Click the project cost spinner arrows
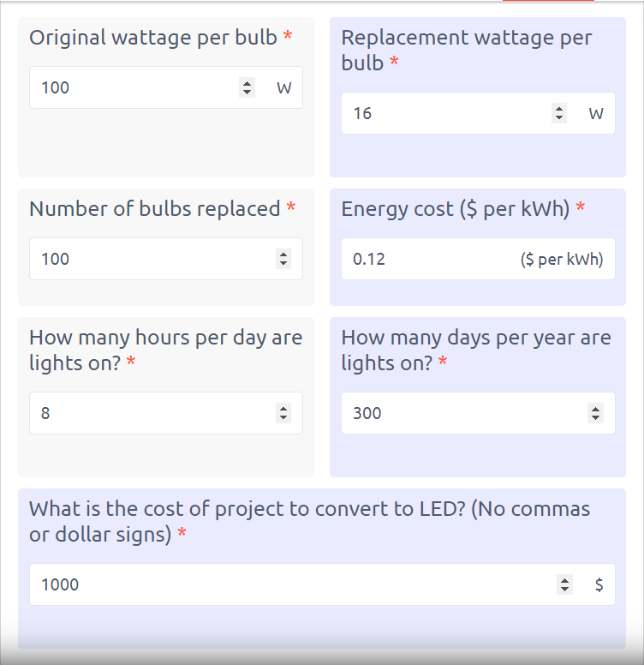 564,584
